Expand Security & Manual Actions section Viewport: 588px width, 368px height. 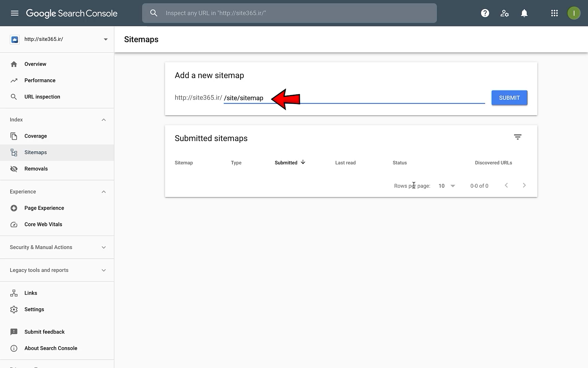tap(104, 247)
